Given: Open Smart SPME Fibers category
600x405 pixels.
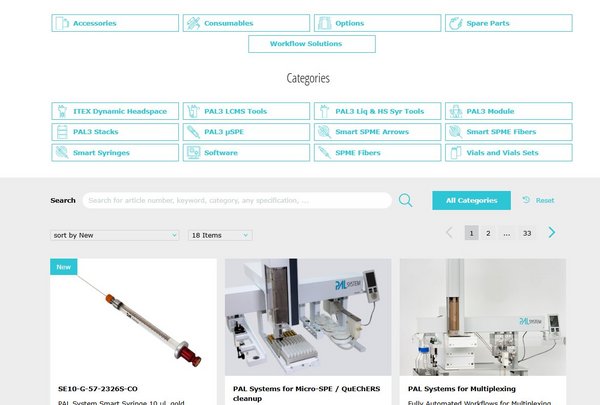Looking at the screenshot, I should click(x=509, y=132).
